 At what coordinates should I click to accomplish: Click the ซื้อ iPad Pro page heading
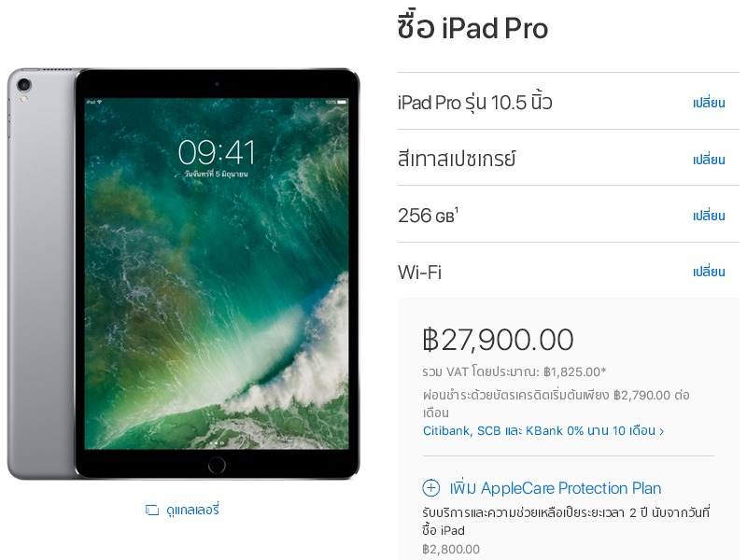[x=472, y=26]
